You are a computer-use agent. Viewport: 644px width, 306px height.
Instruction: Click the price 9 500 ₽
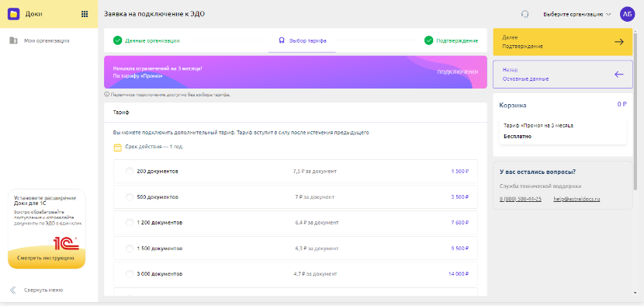click(459, 249)
